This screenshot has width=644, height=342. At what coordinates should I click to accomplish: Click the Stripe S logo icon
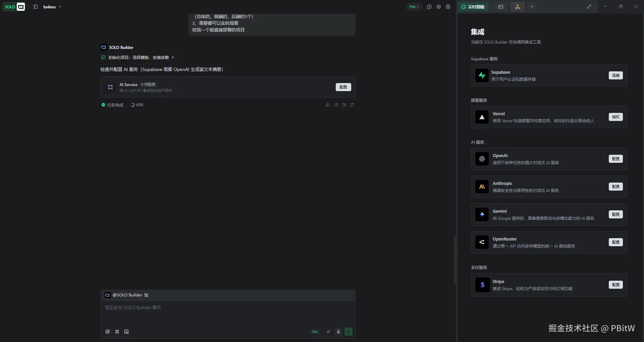click(482, 285)
